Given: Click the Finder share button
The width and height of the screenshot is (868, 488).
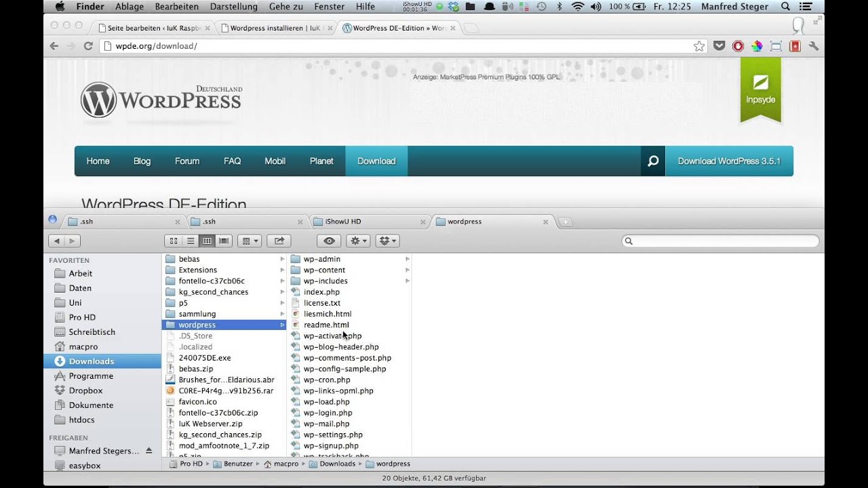Looking at the screenshot, I should [279, 241].
